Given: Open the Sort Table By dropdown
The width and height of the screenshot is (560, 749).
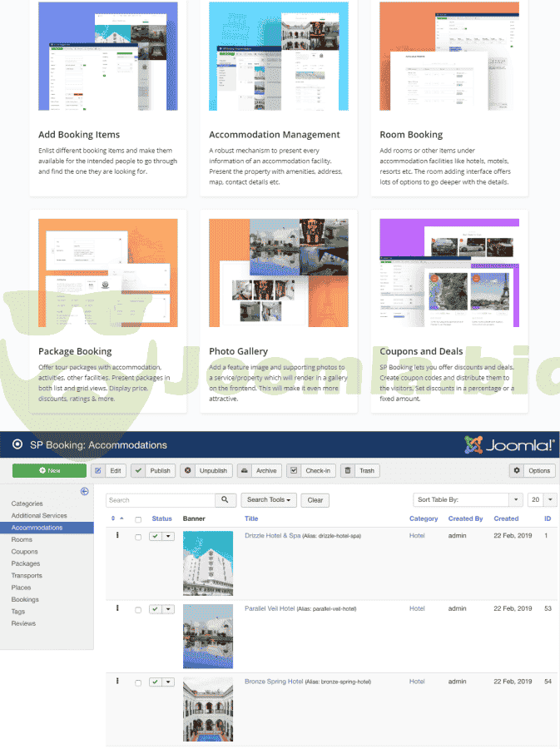Looking at the screenshot, I should click(468, 499).
